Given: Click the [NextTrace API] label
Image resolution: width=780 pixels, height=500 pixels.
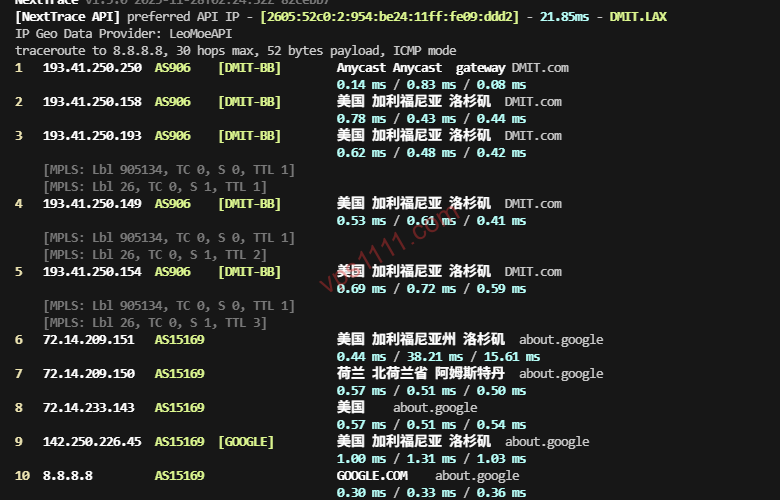Looking at the screenshot, I should 68,17.
